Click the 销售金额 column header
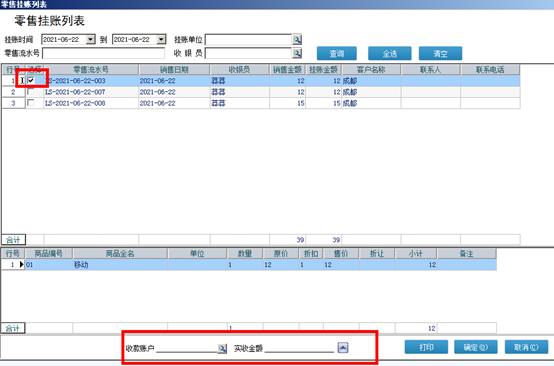Viewport: 554px width, 366px height. [x=287, y=70]
